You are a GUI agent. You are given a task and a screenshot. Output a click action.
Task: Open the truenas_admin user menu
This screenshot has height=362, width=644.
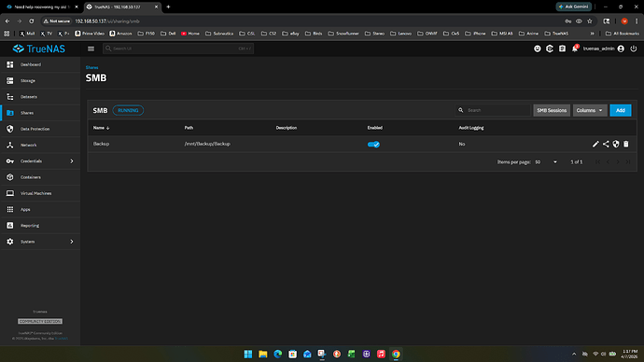[603, 49]
